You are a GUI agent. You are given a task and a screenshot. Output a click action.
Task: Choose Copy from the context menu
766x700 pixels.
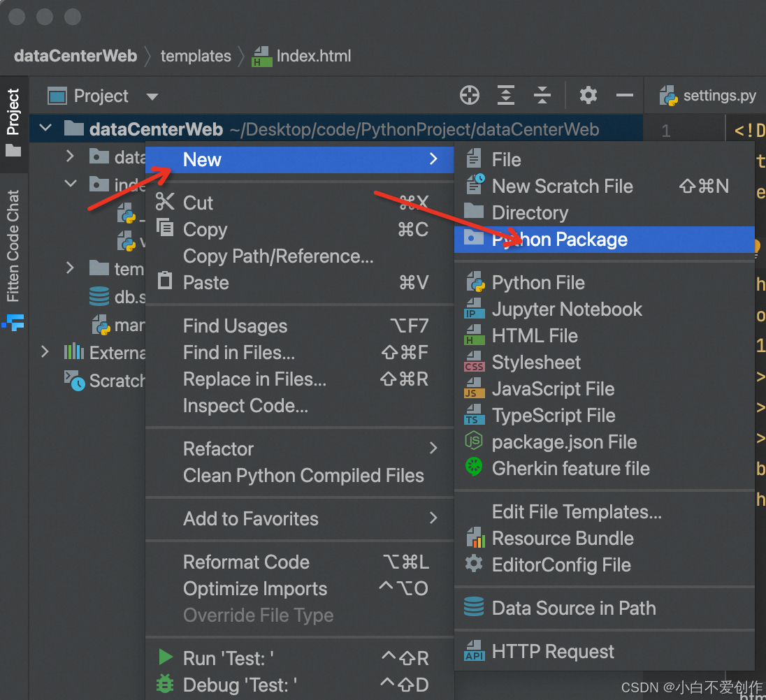[x=299, y=229]
